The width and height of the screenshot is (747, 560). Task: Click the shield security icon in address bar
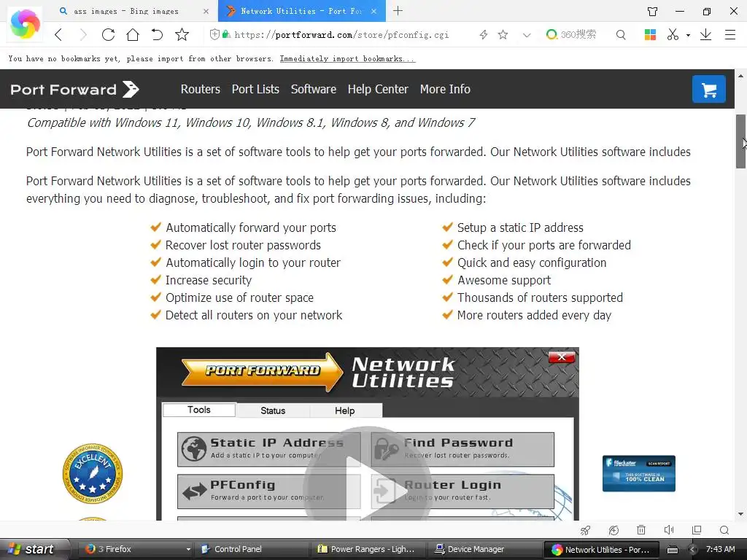tap(215, 34)
